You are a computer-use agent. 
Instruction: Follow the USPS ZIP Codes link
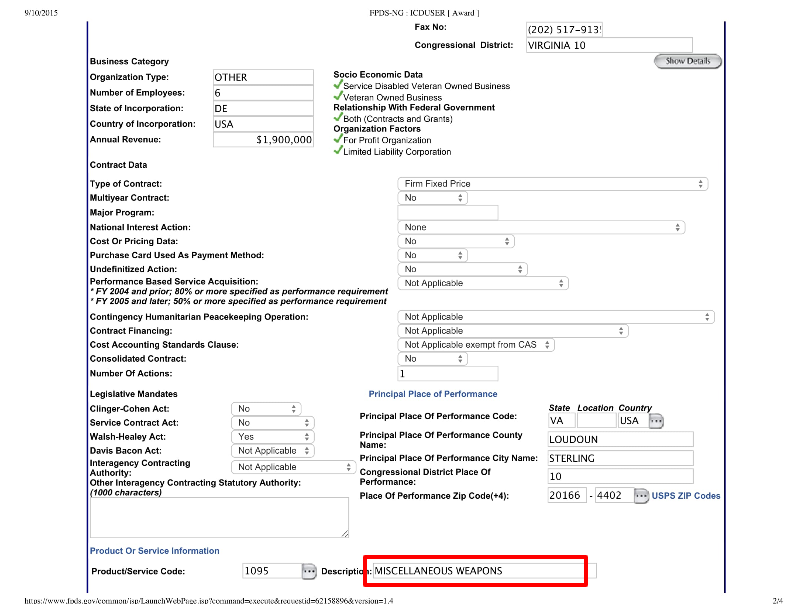click(x=686, y=496)
